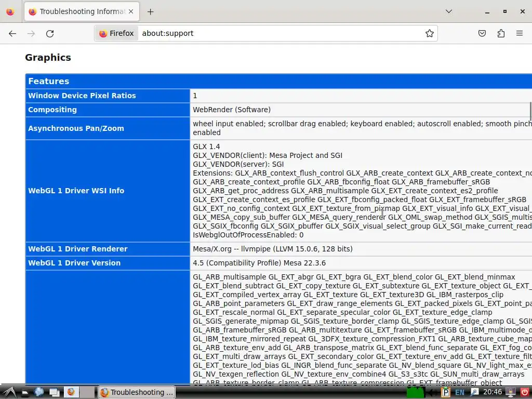
Task: Go forward with the forward arrow
Action: click(31, 33)
